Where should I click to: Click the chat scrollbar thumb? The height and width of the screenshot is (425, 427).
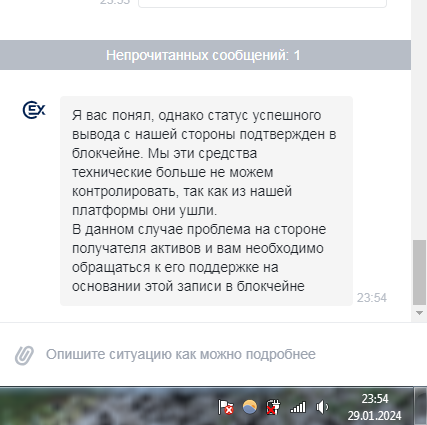point(419,272)
